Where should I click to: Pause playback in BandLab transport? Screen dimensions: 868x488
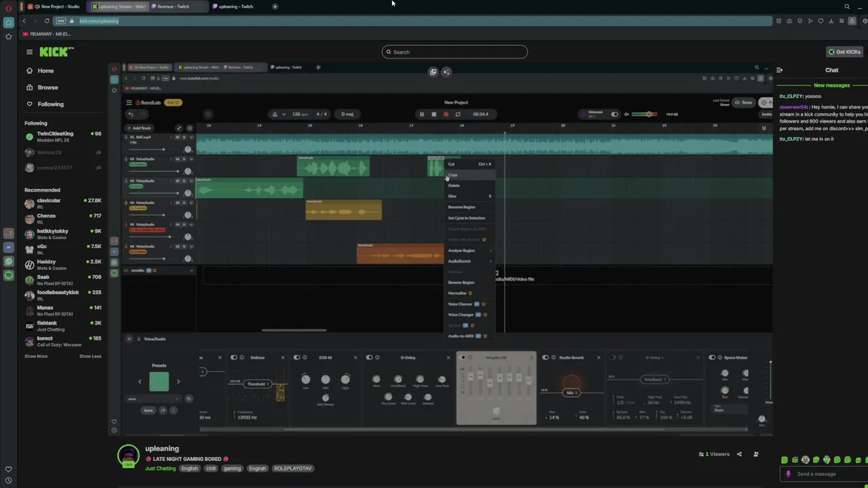pyautogui.click(x=422, y=114)
